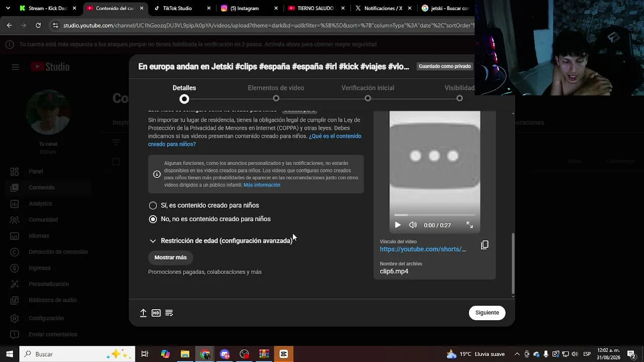
Task: Switch to the jetski Google search tab
Action: pos(445,9)
